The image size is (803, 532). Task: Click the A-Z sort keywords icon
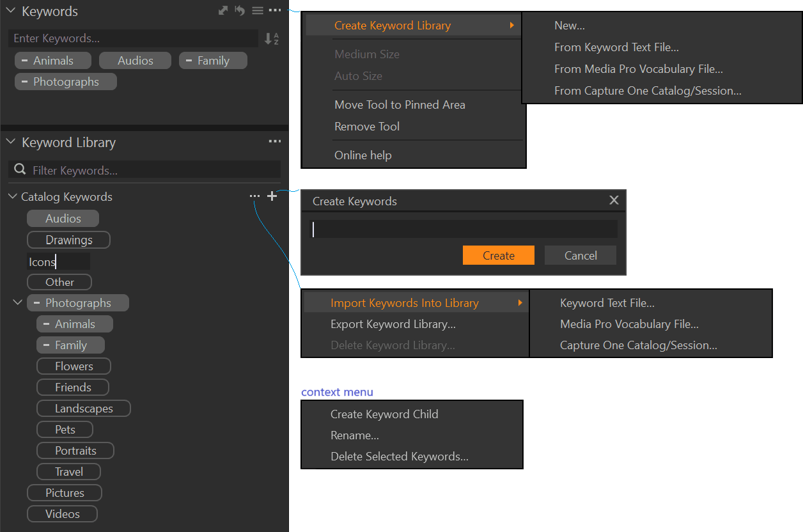click(x=272, y=39)
